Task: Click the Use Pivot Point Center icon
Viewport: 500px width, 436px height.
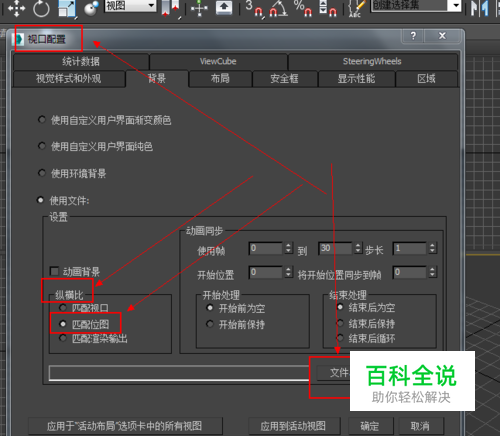Action: [170, 8]
